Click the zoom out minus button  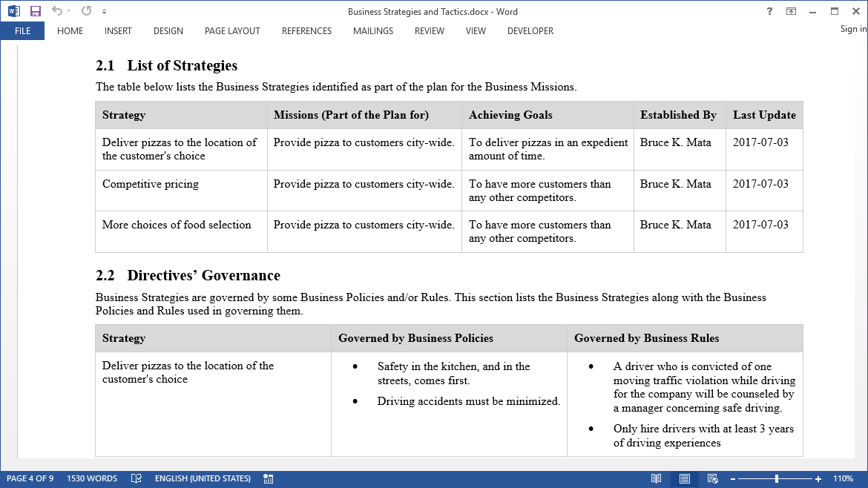(732, 479)
